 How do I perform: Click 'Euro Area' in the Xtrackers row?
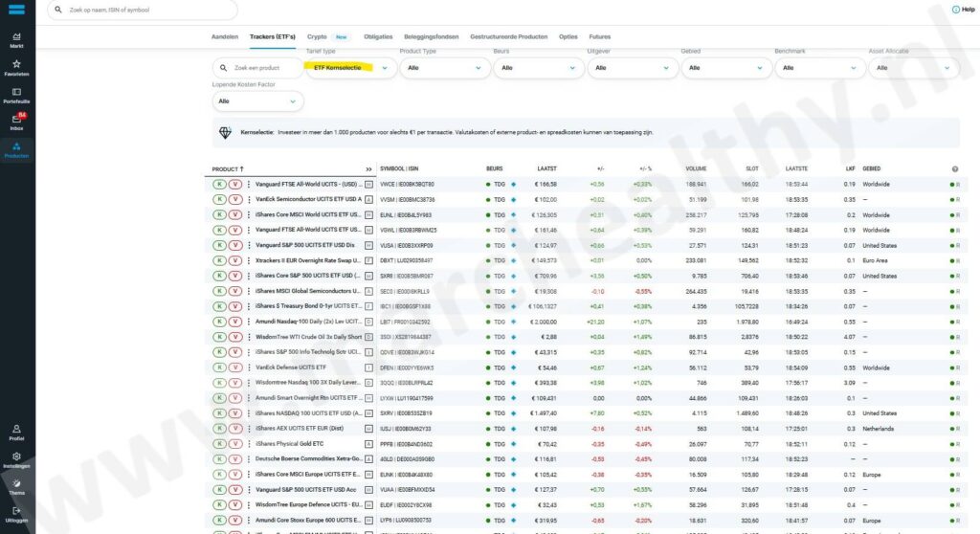[875, 260]
